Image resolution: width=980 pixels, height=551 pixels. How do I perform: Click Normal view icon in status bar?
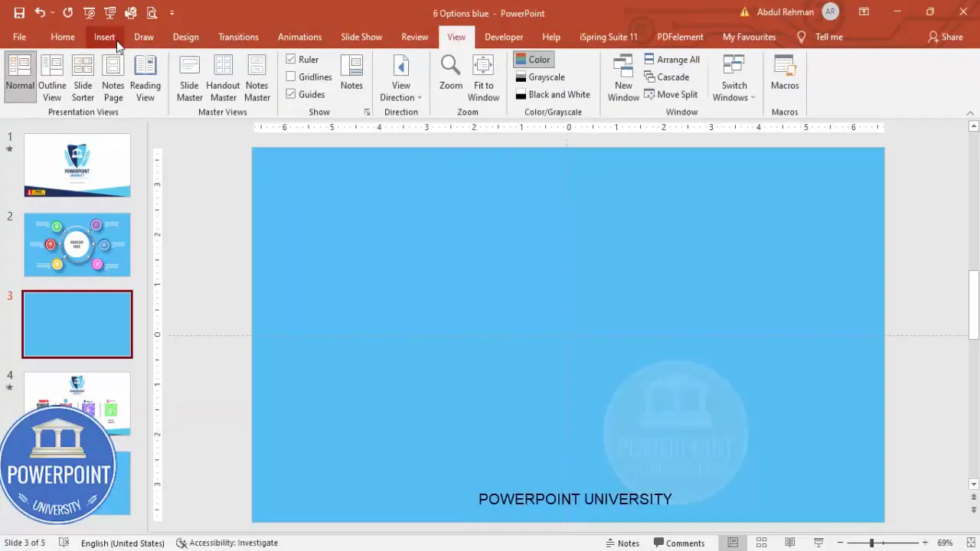click(733, 543)
